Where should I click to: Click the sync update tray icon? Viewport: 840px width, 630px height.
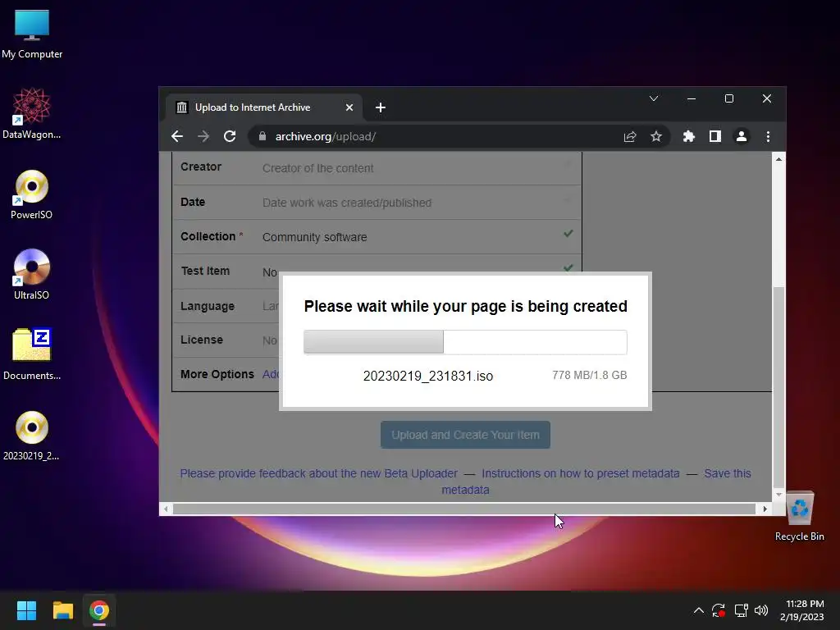click(719, 610)
